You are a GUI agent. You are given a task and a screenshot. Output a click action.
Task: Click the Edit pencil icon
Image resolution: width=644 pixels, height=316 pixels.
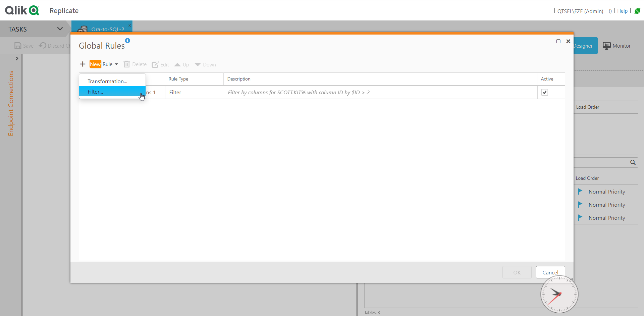(x=155, y=64)
